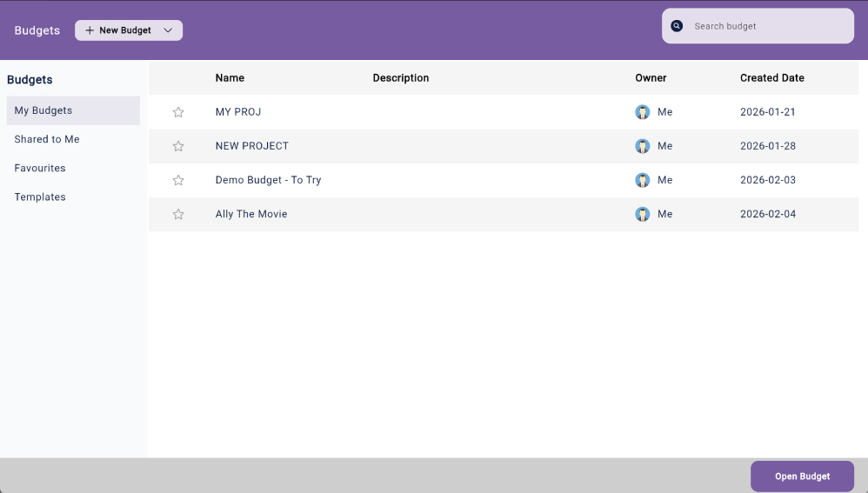This screenshot has height=493, width=868.
Task: Sort by the Created Date column header
Action: (771, 77)
